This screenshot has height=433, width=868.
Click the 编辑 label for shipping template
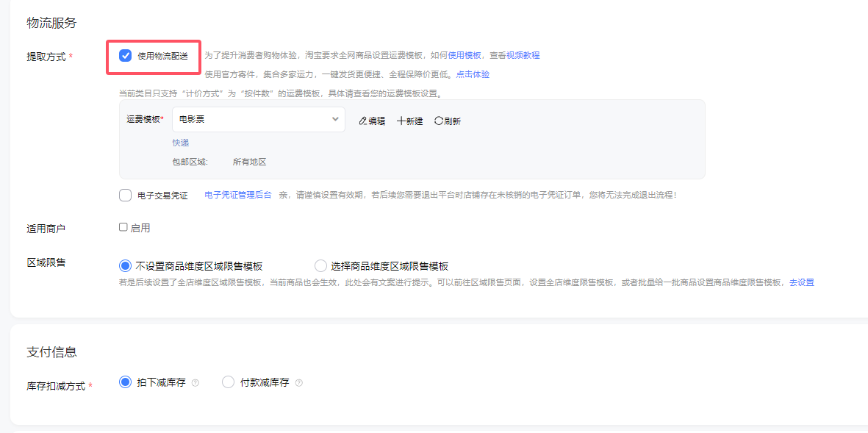coord(377,121)
